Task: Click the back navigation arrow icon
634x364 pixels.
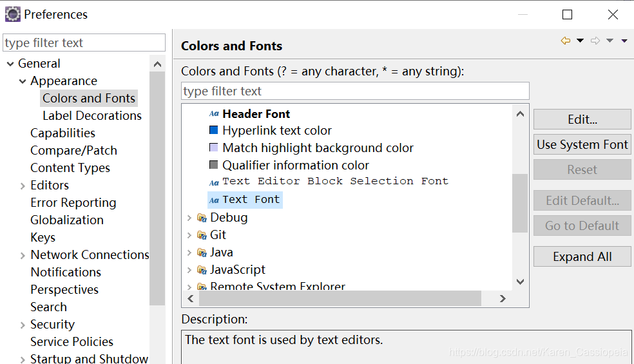Action: 566,41
